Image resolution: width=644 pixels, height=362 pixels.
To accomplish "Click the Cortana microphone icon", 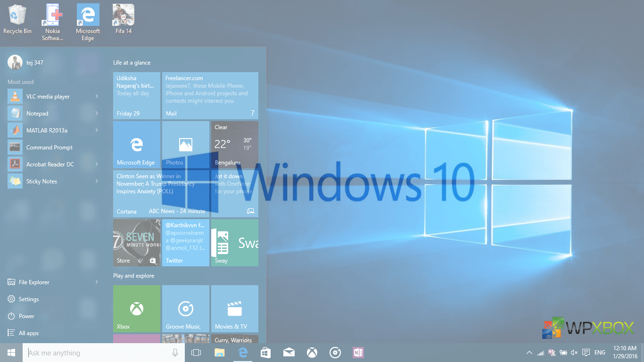I will point(175,353).
